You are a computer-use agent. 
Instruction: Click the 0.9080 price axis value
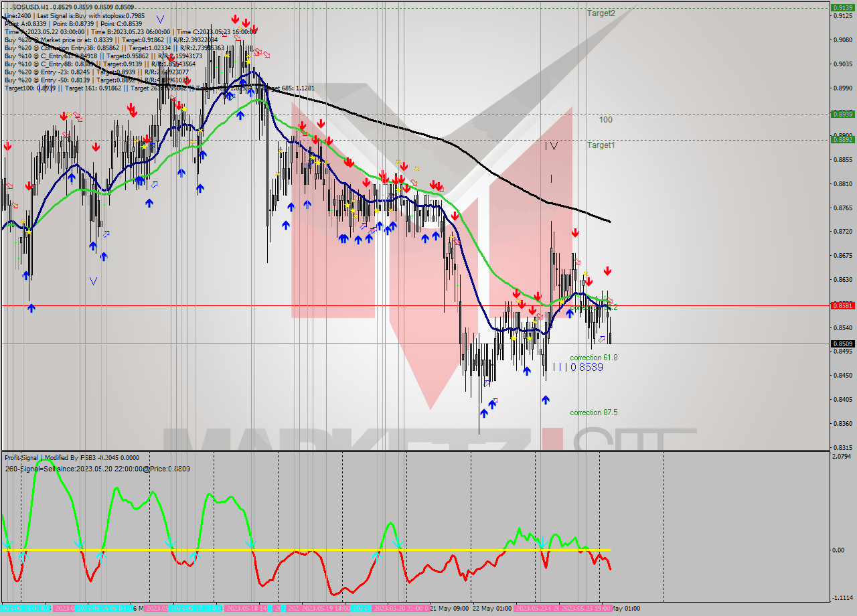[x=842, y=40]
